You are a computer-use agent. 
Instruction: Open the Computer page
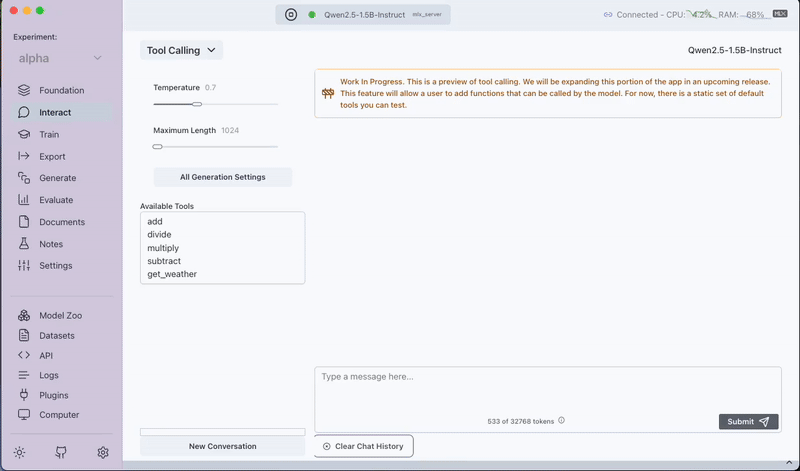pyautogui.click(x=58, y=415)
